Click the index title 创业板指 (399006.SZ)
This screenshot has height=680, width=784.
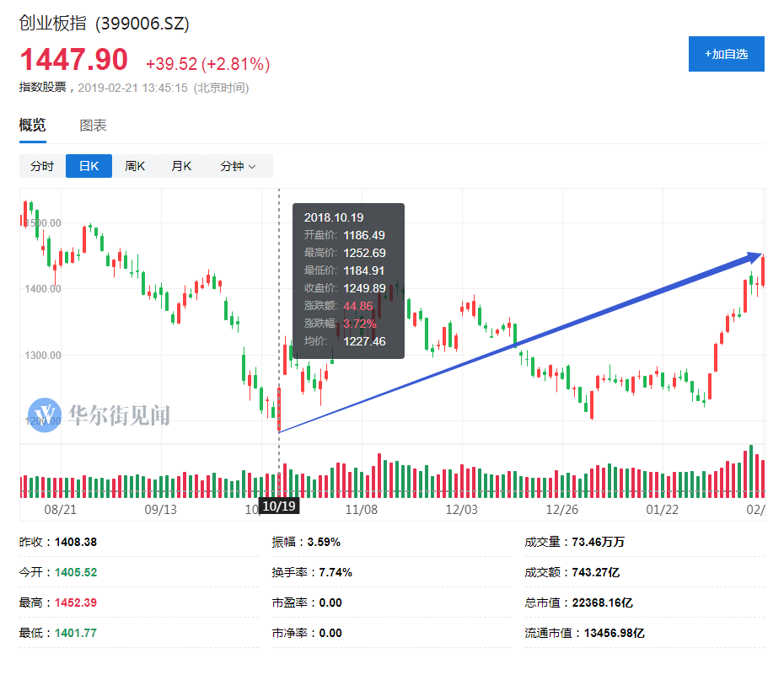pos(104,24)
